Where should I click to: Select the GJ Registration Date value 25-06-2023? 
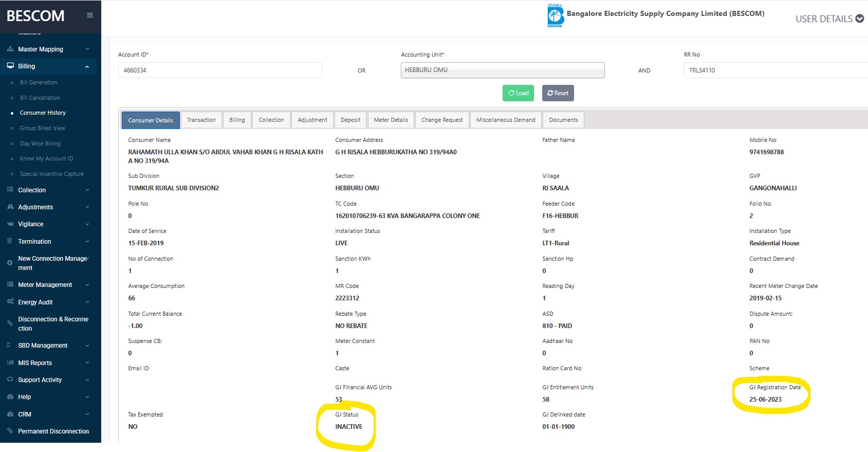point(765,400)
